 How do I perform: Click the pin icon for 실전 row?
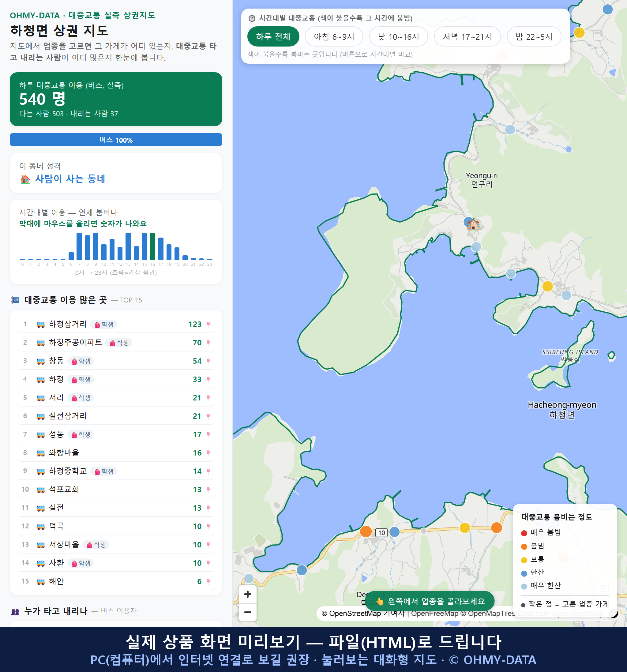[x=208, y=508]
